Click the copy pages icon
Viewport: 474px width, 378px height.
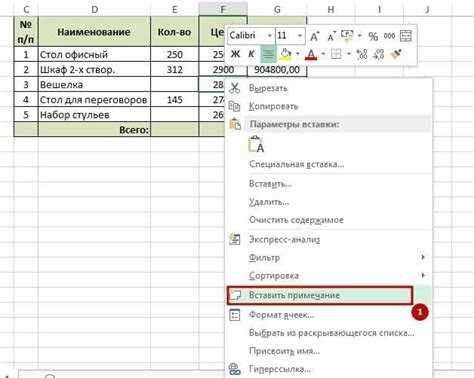click(234, 106)
